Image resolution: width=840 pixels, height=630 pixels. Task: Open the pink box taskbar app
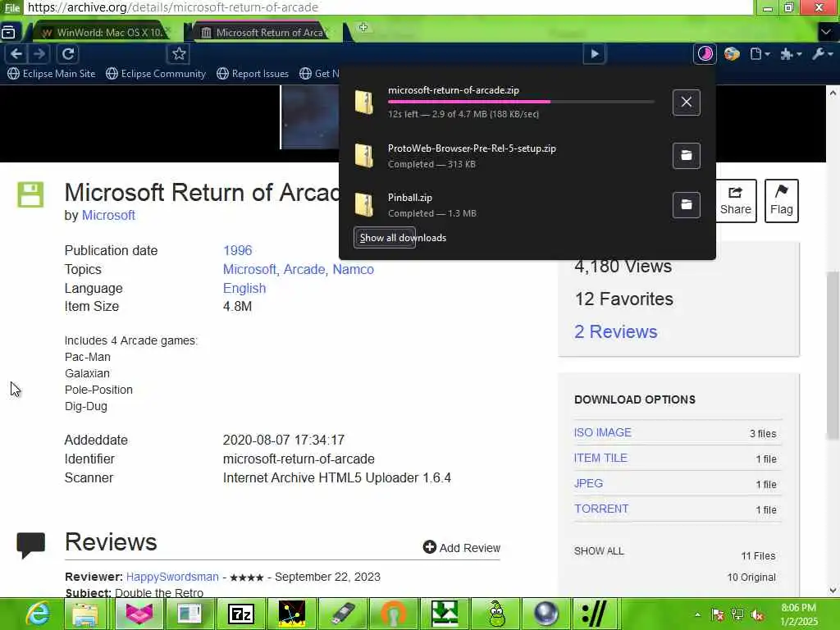[139, 614]
